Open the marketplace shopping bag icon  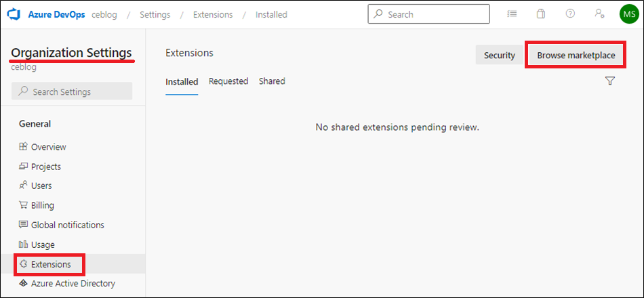[x=541, y=14]
